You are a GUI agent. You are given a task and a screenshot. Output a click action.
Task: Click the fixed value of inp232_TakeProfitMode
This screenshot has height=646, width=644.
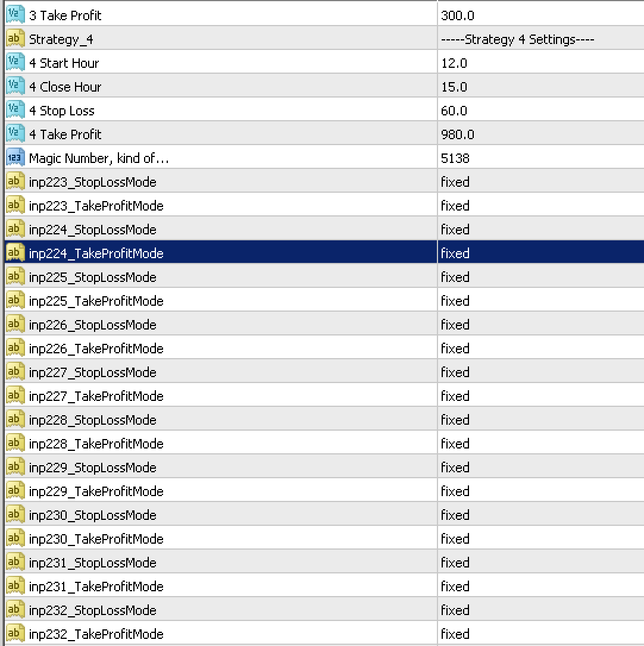coord(455,634)
